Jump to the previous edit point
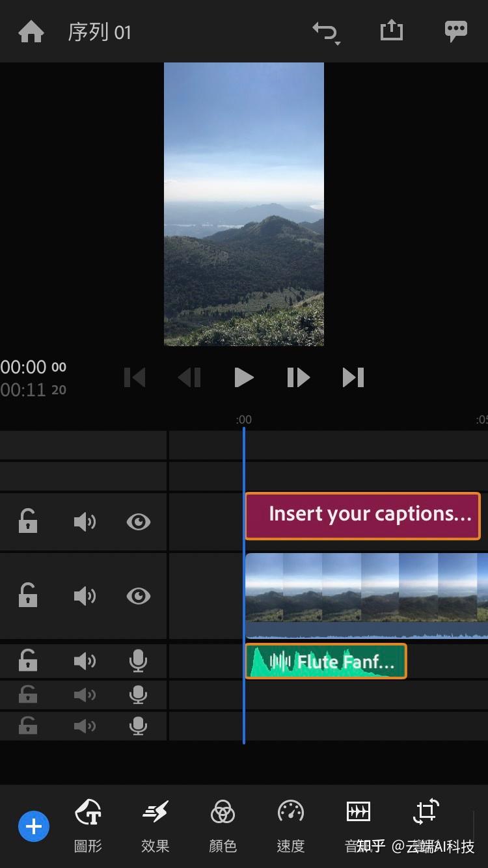This screenshot has width=488, height=868. tap(135, 377)
